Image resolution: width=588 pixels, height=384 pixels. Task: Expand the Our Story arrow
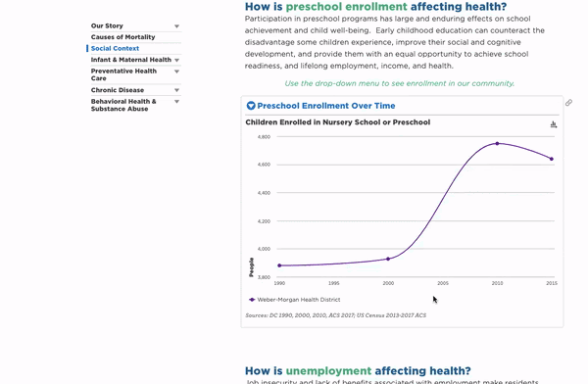[x=176, y=26]
